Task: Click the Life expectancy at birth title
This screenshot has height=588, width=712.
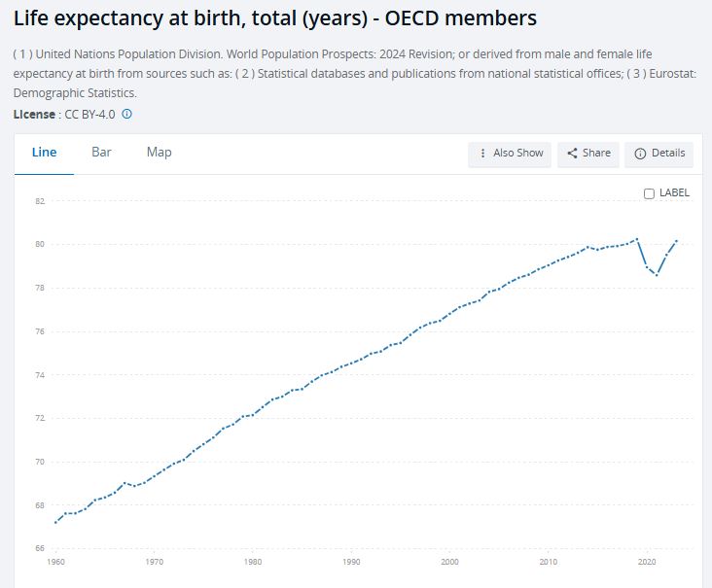Action: click(274, 18)
